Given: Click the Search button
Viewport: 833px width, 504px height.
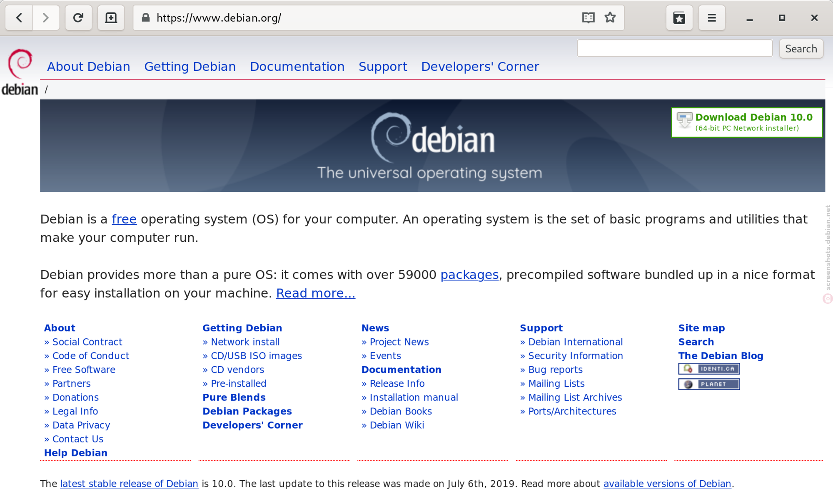Looking at the screenshot, I should 801,49.
